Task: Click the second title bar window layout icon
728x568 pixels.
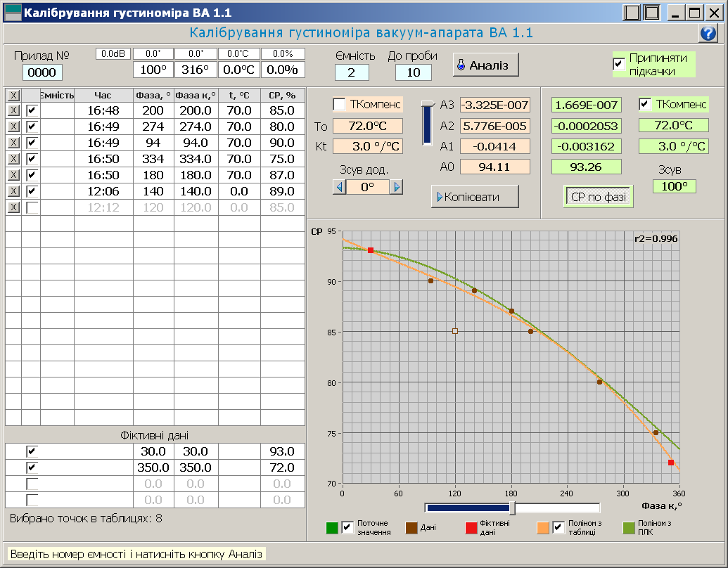Action: click(652, 13)
